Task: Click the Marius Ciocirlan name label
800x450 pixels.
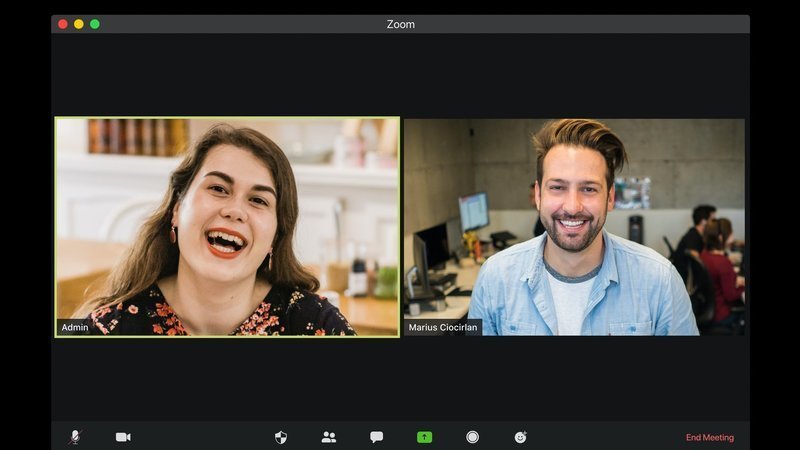Action: 444,327
